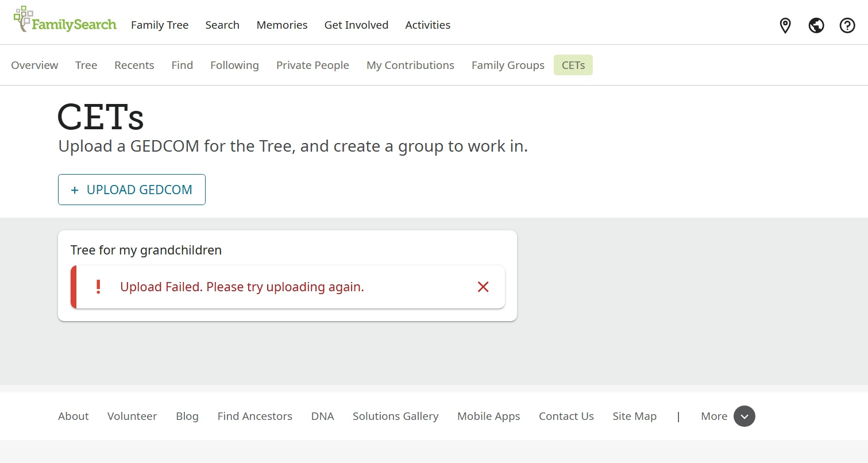Screen dimensions: 868x463
Task: Switch to the Tree tab
Action: (86, 65)
